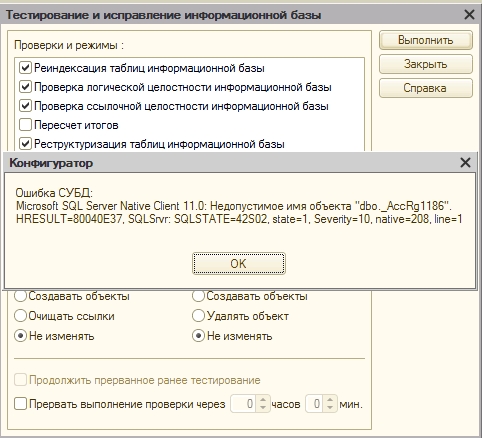482x438 pixels.
Task: Increase the часов stepper value
Action: click(263, 400)
